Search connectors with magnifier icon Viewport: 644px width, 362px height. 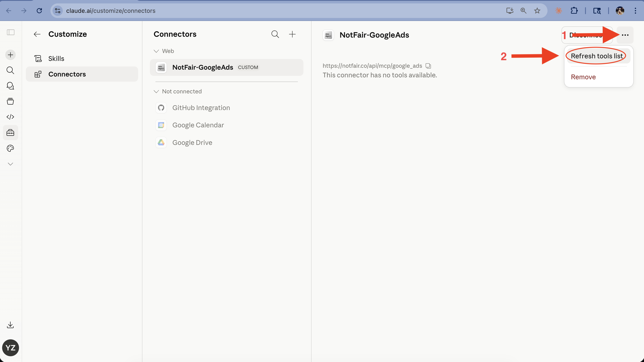coord(275,34)
